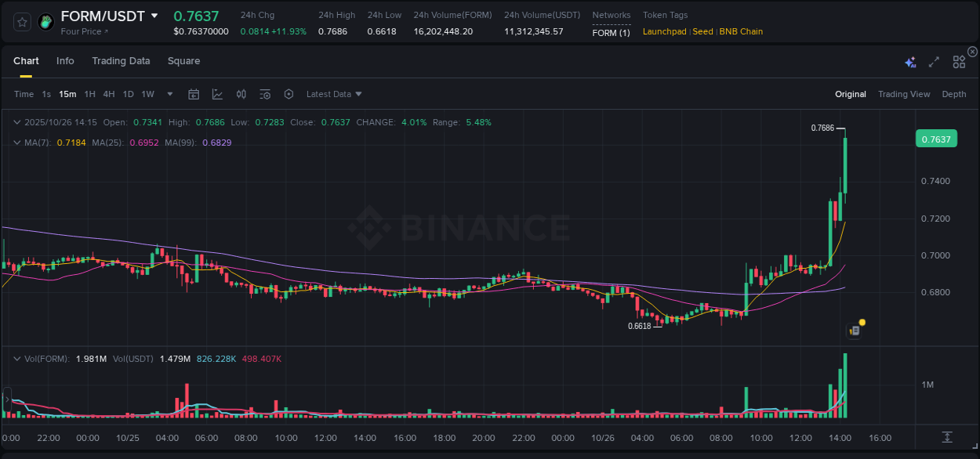
Task: Collapse the OHLC info row chevron
Action: coord(17,122)
